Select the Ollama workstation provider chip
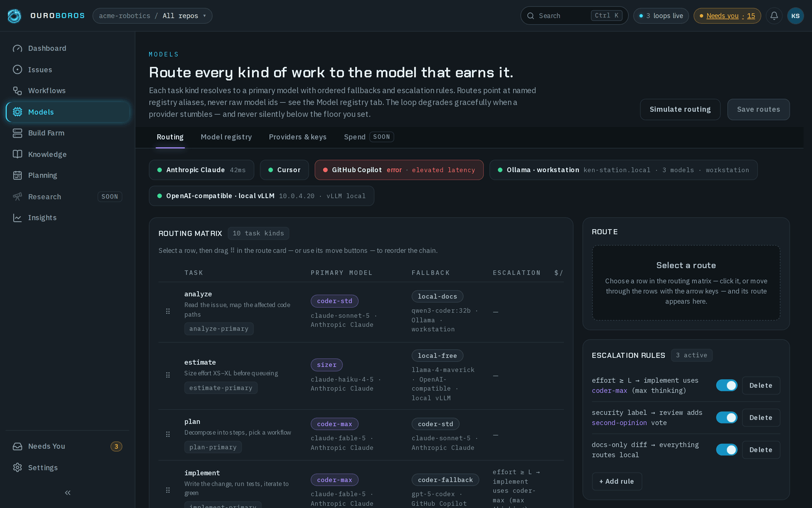The width and height of the screenshot is (812, 508). (x=624, y=170)
